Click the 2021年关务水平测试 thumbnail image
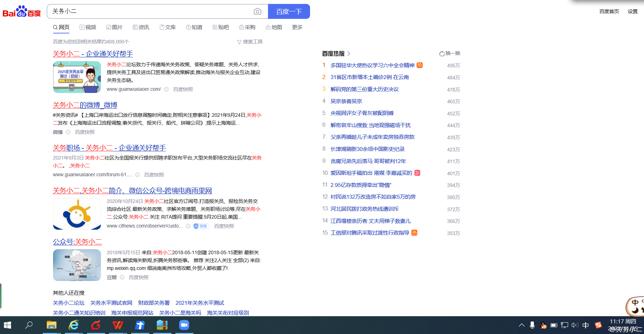Screen dimensions: 644x334 77,77
